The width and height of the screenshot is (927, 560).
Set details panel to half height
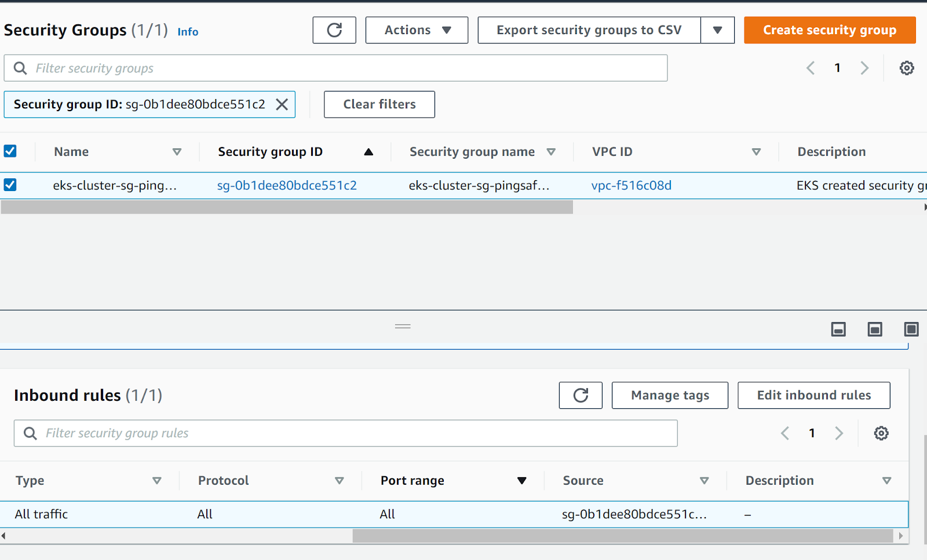point(875,330)
